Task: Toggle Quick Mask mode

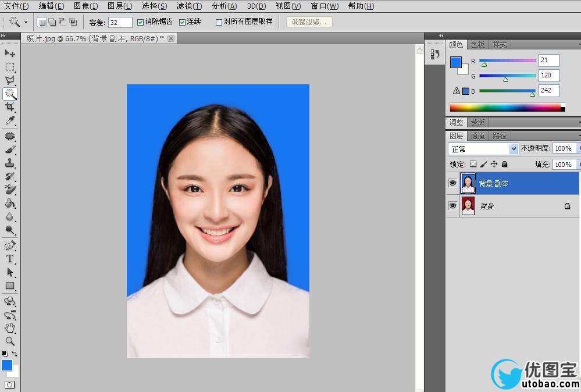Action: point(10,384)
